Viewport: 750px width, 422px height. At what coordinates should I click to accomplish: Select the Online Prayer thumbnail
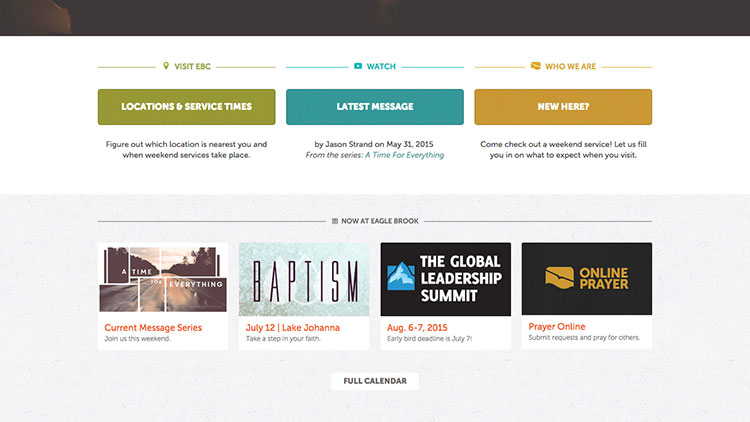click(587, 278)
